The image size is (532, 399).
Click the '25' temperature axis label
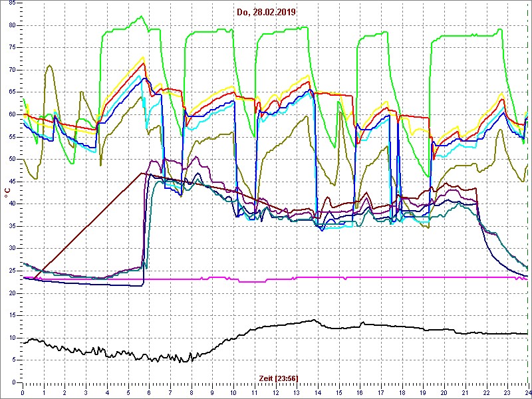point(12,271)
